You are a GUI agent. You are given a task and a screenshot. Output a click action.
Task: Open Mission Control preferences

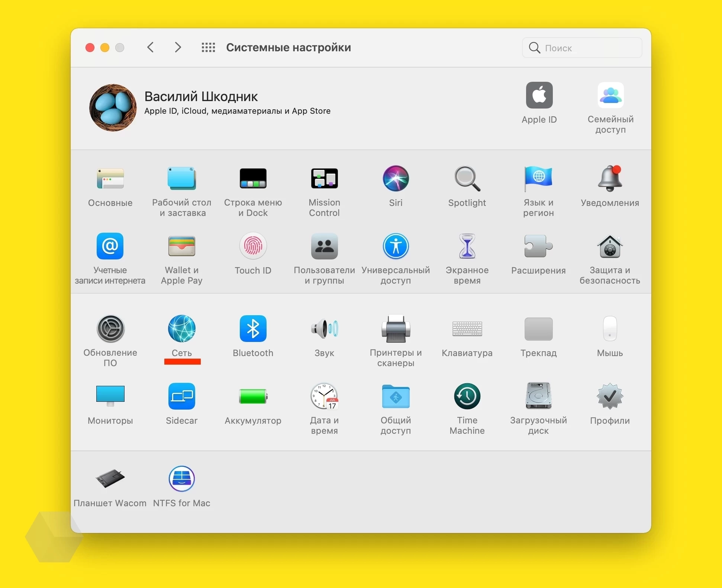click(x=324, y=179)
